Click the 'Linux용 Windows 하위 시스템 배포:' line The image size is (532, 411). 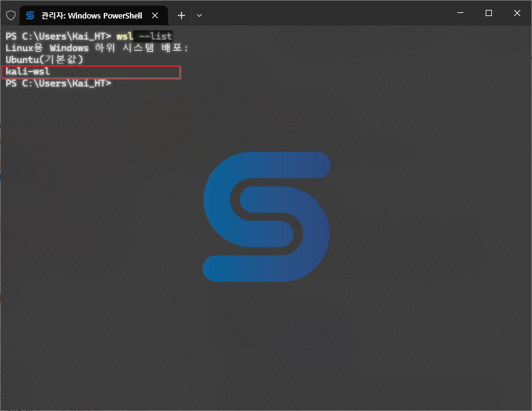[x=97, y=48]
